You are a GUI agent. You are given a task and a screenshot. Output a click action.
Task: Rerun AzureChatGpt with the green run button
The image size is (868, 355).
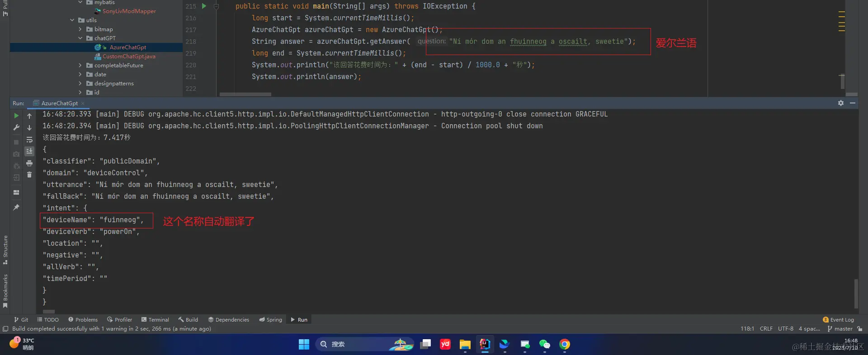click(16, 116)
